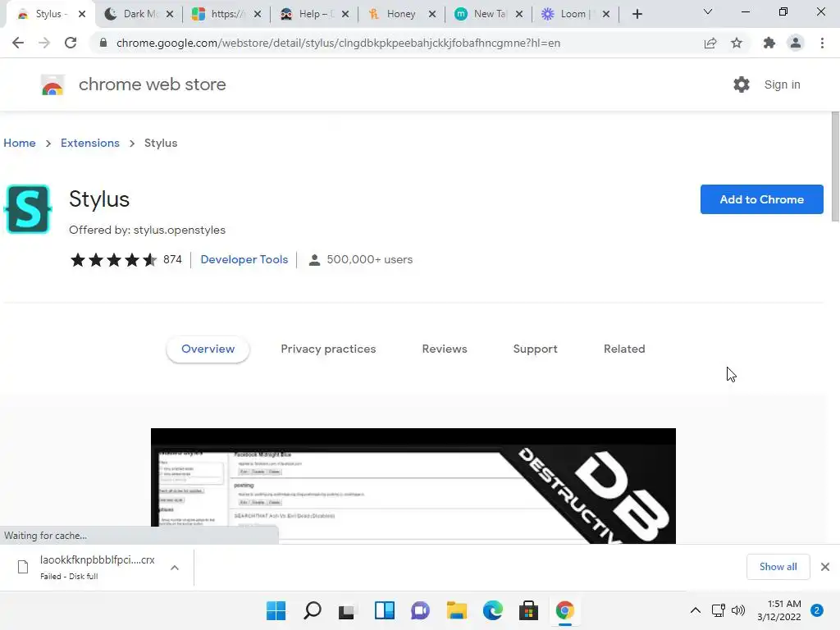Click the 500,000+ users text
This screenshot has height=630, width=840.
(370, 260)
